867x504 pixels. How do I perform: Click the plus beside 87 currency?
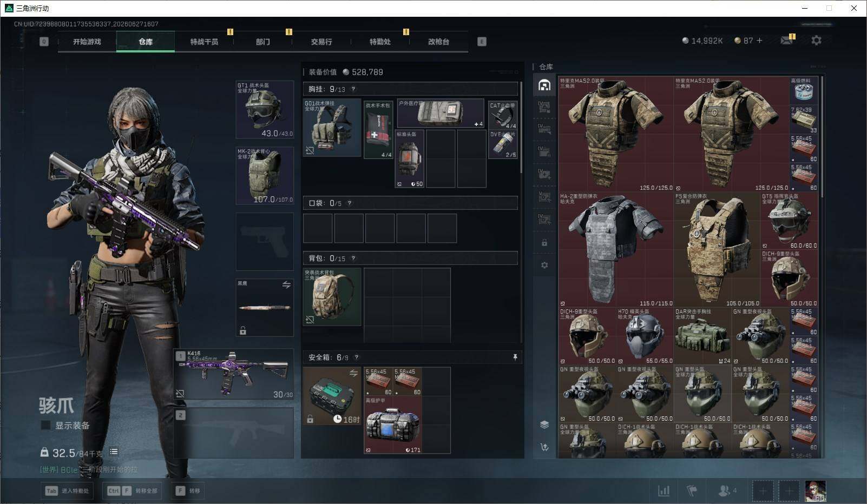tap(759, 41)
